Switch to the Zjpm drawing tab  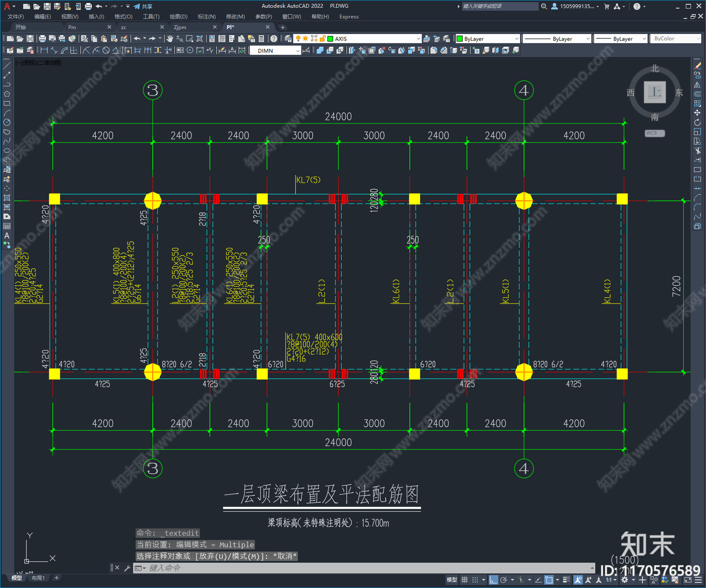pos(180,27)
